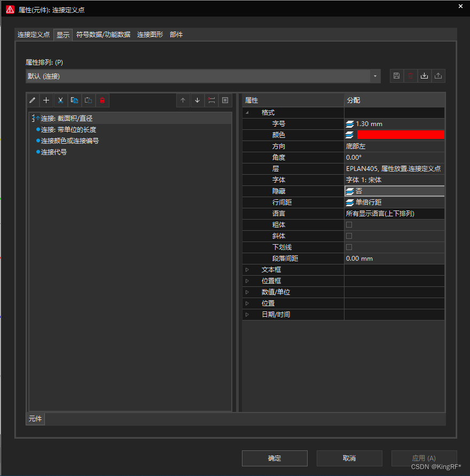470x476 pixels.
Task: Expand the 数值/单位 section
Action: click(x=247, y=292)
